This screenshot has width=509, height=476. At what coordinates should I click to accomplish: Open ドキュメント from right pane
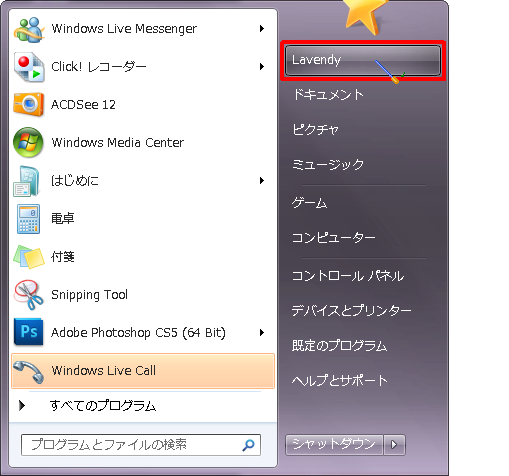(328, 95)
